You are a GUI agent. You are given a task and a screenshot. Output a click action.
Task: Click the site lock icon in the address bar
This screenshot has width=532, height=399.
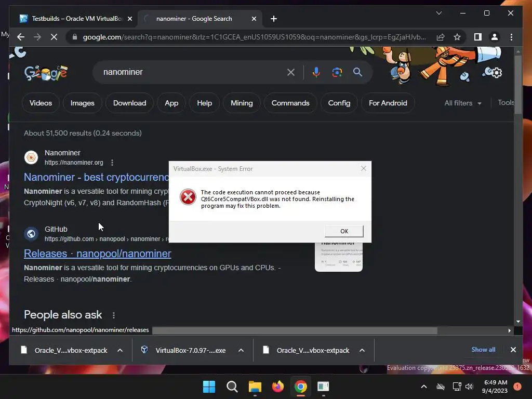(x=75, y=37)
